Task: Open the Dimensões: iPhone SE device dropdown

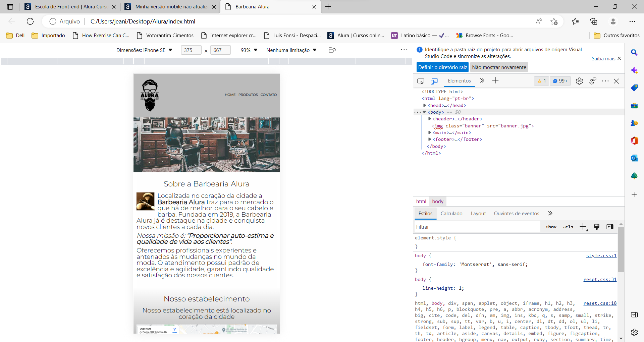Action: coord(144,50)
